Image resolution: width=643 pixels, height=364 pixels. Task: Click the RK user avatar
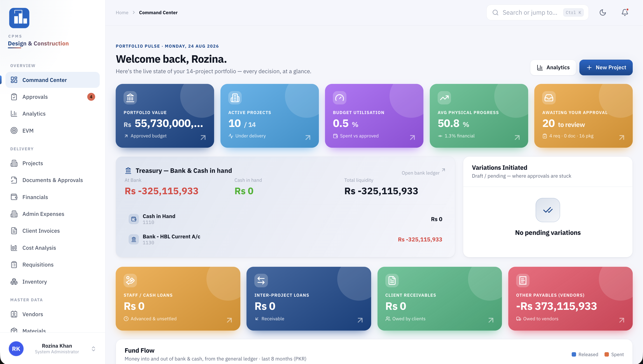(16, 349)
